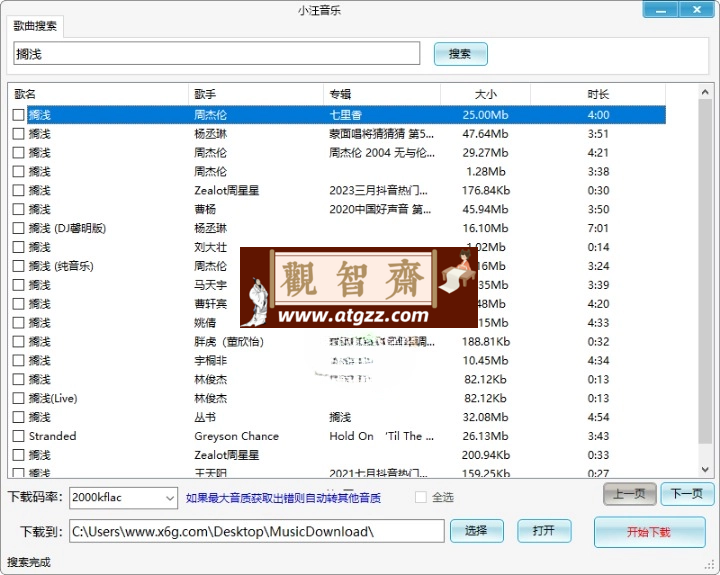Click album Hold On 'Til The ...
The width and height of the screenshot is (720, 575).
[381, 436]
